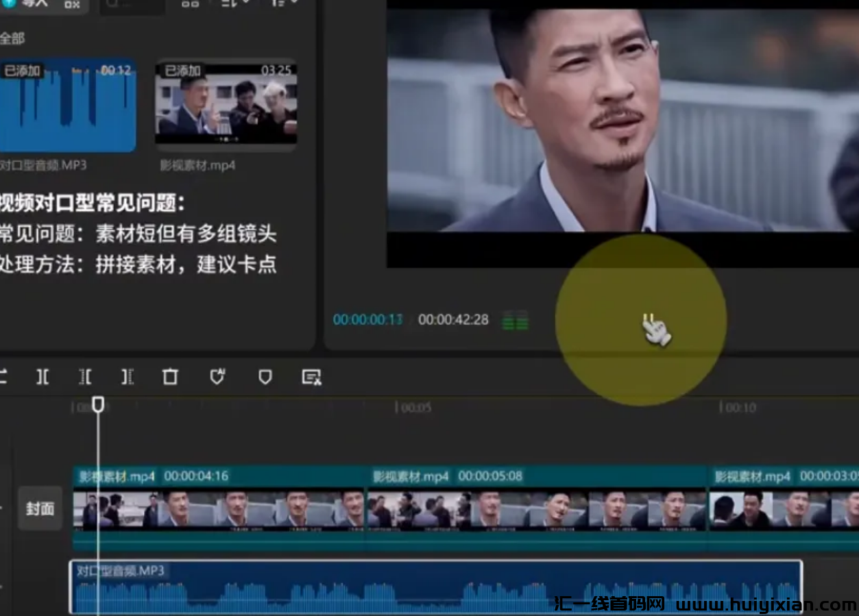
Task: Toggle selection of 对口型音频.MP3 media item
Action: pyautogui.click(x=69, y=103)
